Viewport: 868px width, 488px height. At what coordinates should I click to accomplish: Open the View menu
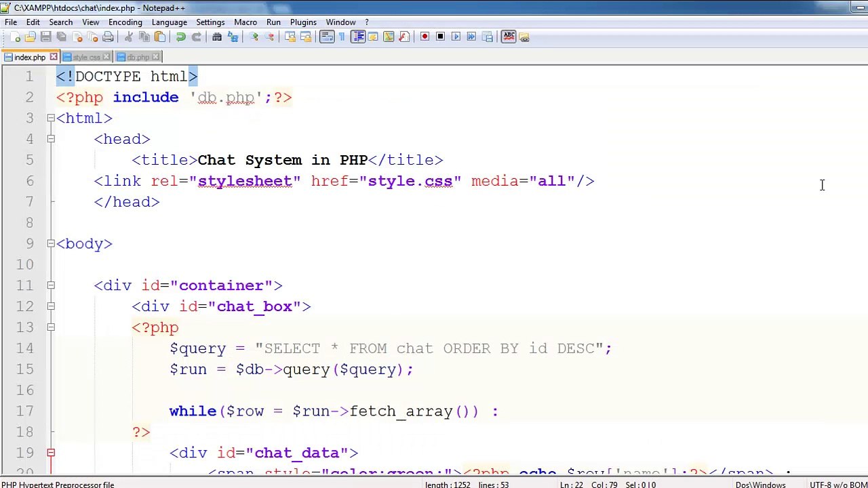tap(90, 22)
